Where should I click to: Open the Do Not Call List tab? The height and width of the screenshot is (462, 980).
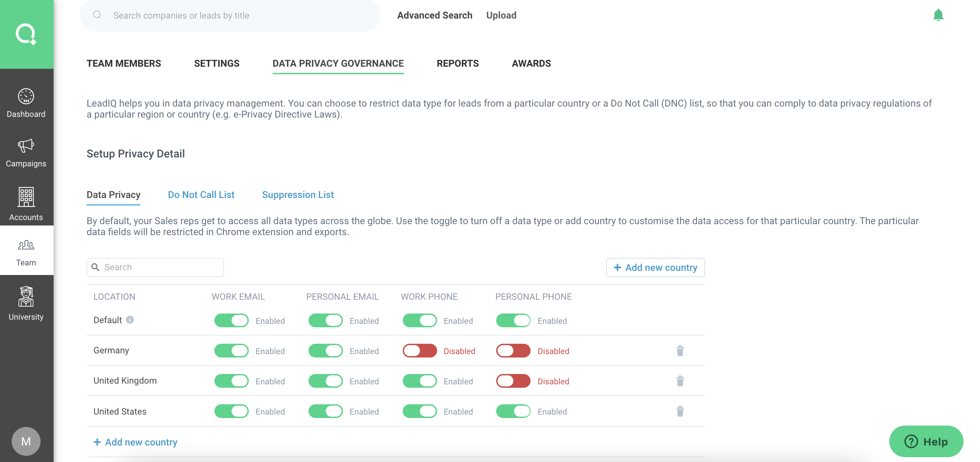tap(201, 195)
